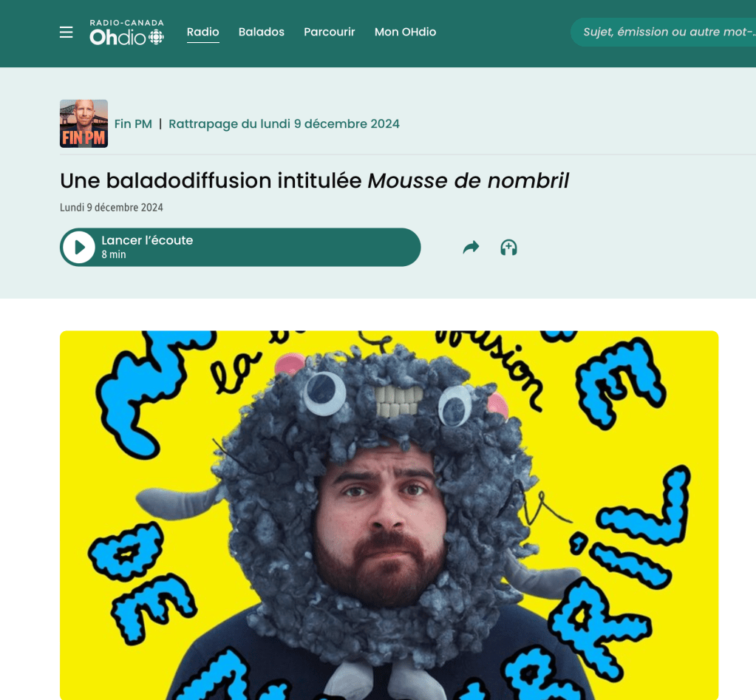The image size is (756, 700).
Task: Open the Balados section
Action: point(262,32)
